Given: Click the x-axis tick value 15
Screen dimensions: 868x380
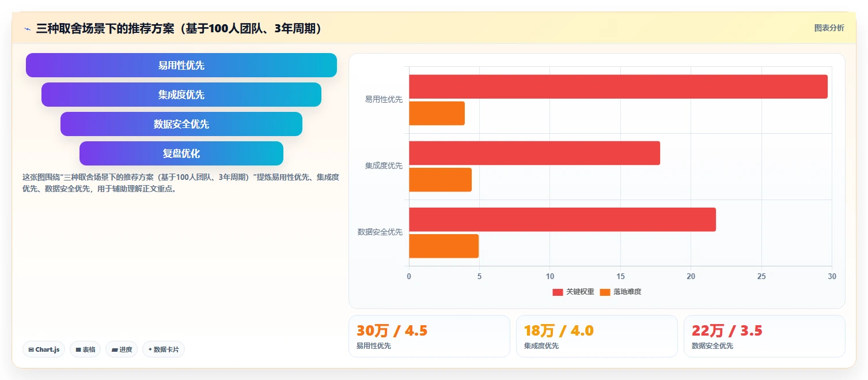Looking at the screenshot, I should tap(620, 277).
